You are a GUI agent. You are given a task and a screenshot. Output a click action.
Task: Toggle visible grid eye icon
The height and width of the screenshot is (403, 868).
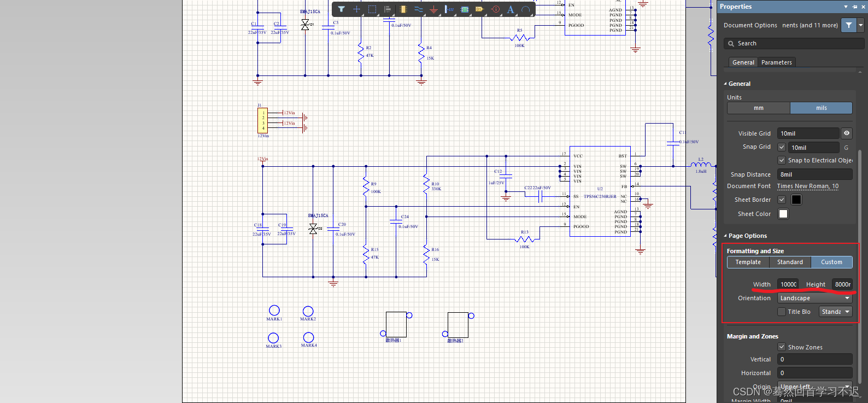coord(846,133)
